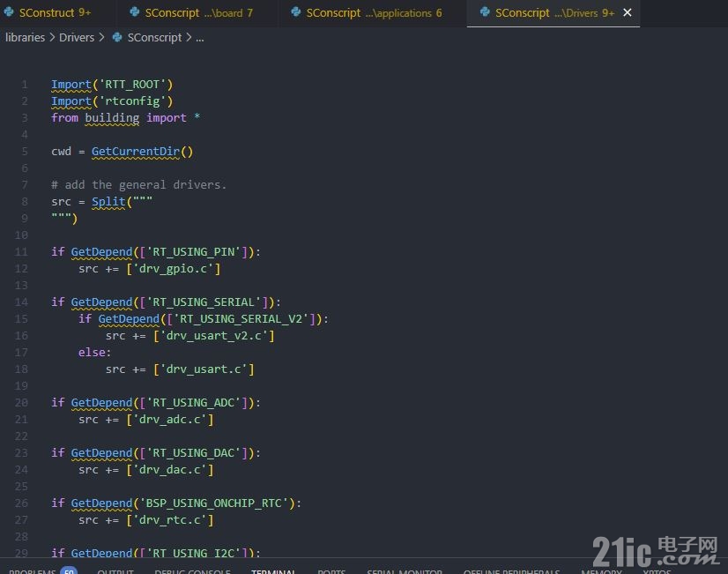Click GetDepend on line 11

pos(101,252)
